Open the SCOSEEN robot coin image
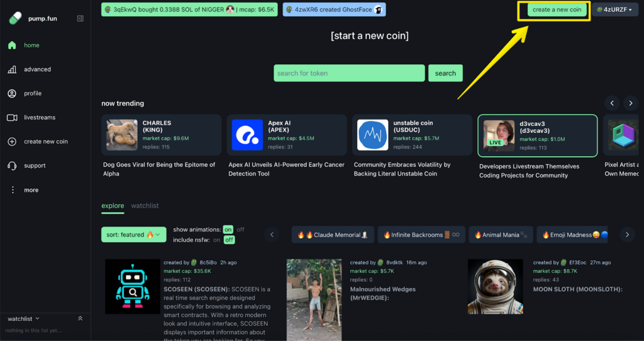The image size is (644, 341). click(133, 286)
